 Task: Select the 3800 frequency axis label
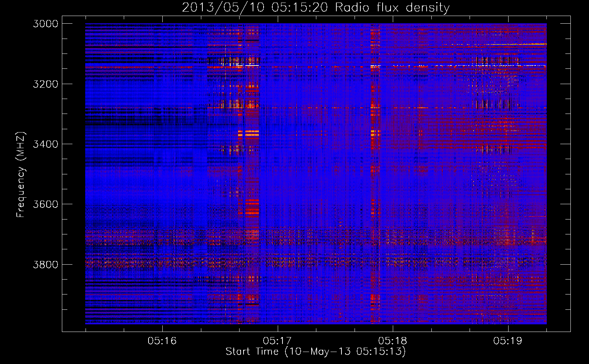pyautogui.click(x=46, y=264)
